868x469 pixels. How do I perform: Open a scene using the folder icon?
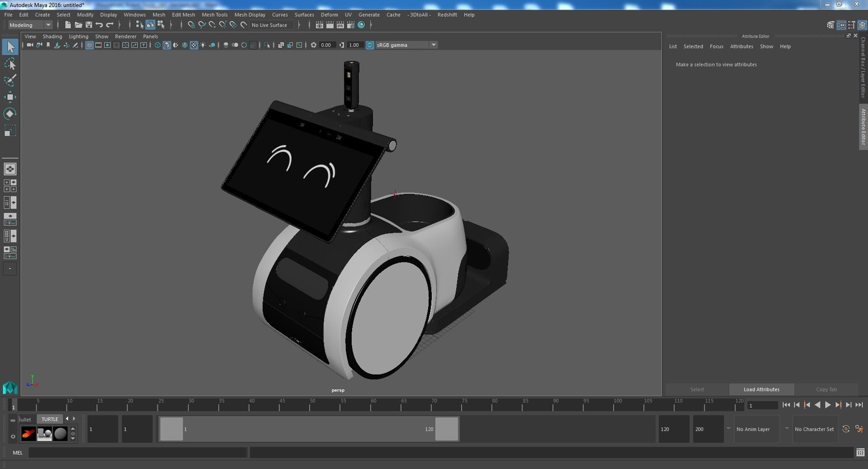78,25
